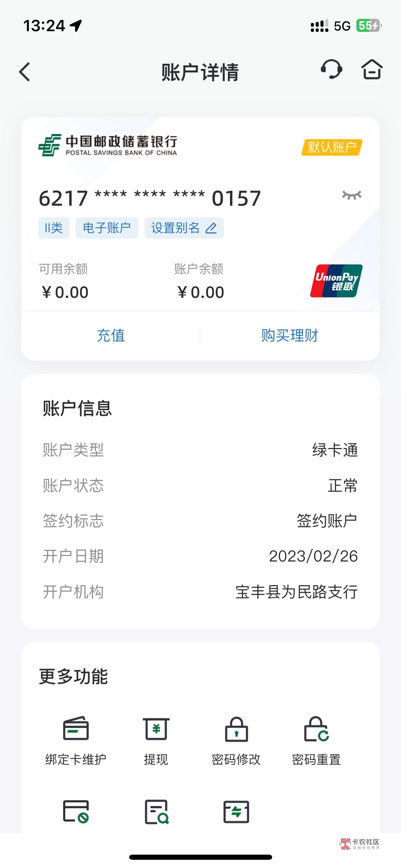Tap the back arrow in header
The height and width of the screenshot is (868, 401).
click(x=25, y=72)
